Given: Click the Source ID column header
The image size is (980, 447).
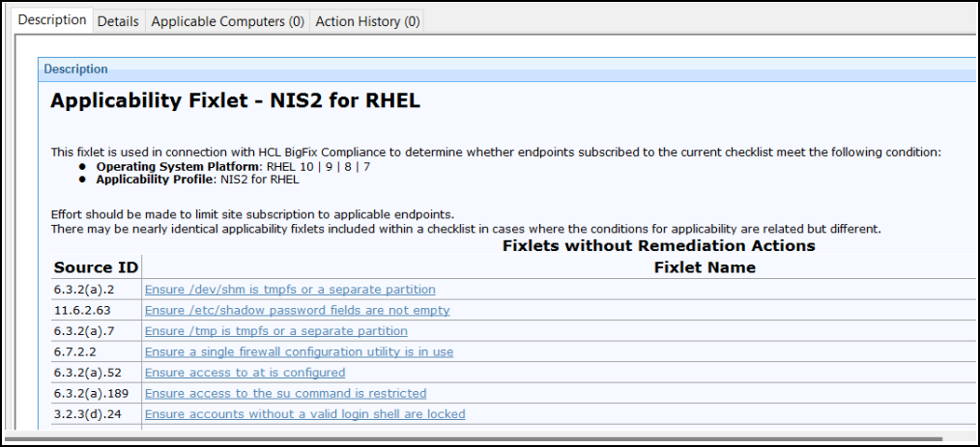Looking at the screenshot, I should click(96, 267).
